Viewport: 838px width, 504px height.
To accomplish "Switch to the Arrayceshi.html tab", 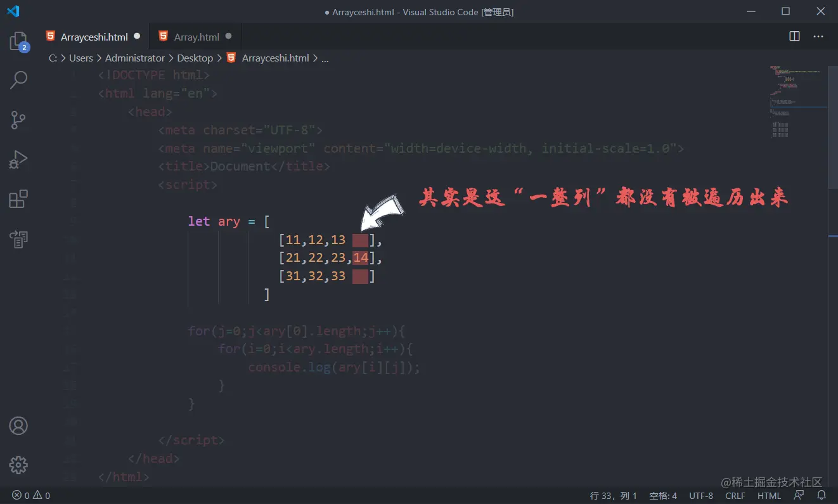I will click(x=94, y=37).
